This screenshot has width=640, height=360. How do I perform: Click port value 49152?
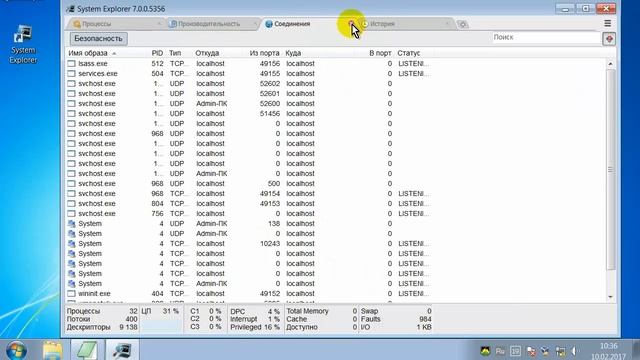(x=270, y=293)
